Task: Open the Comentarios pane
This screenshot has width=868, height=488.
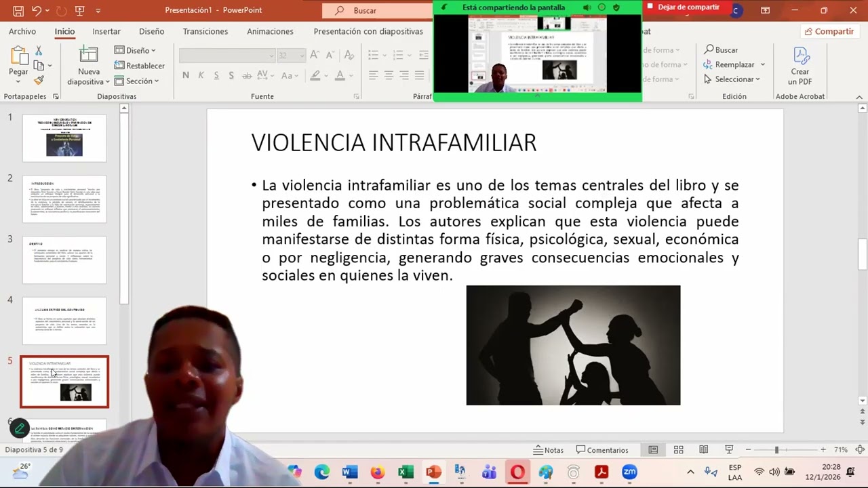Action: [x=602, y=450]
